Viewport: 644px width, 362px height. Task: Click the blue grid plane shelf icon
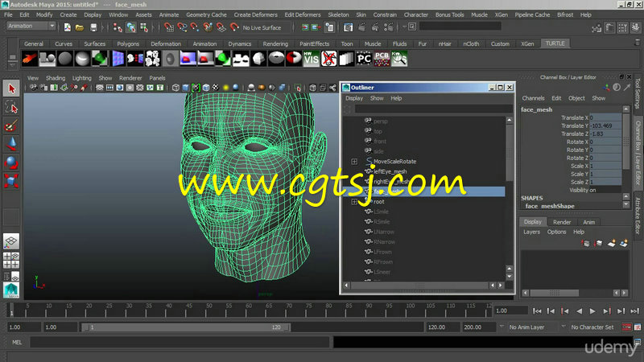(x=118, y=59)
